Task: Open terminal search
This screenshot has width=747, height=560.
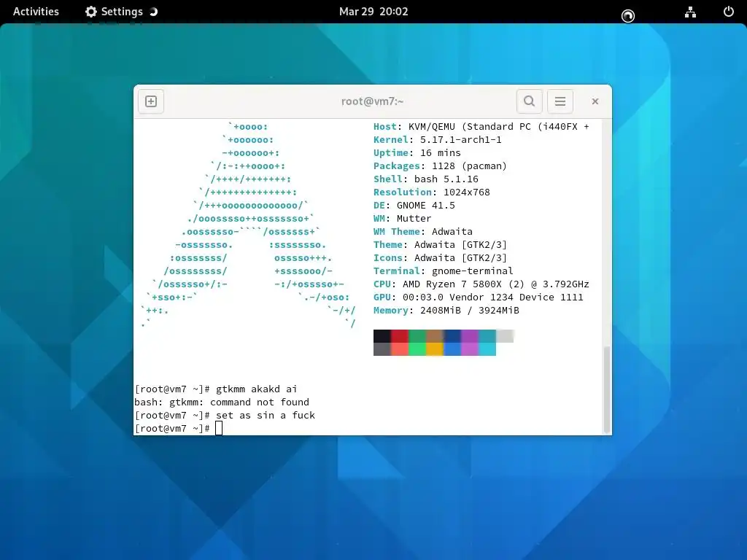Action: tap(530, 101)
